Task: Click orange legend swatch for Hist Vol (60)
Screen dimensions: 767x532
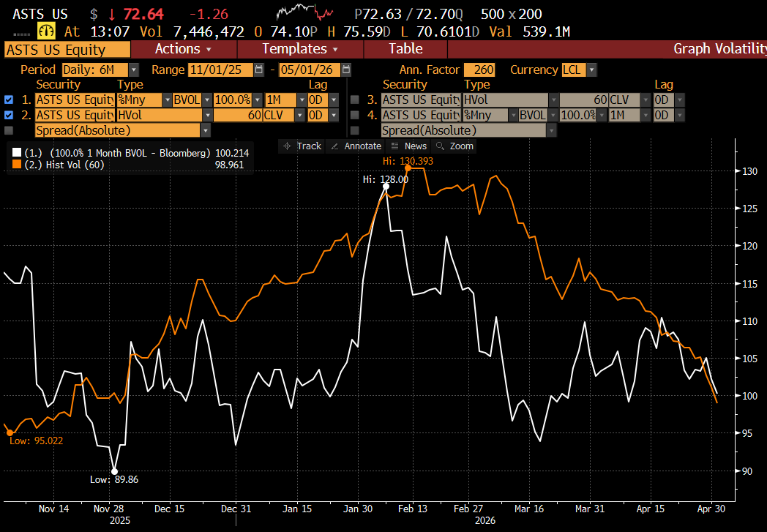Action: click(17, 165)
